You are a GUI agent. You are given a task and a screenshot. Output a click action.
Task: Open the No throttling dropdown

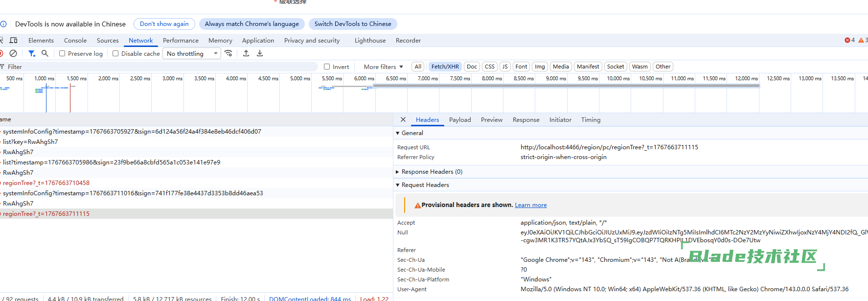point(192,53)
